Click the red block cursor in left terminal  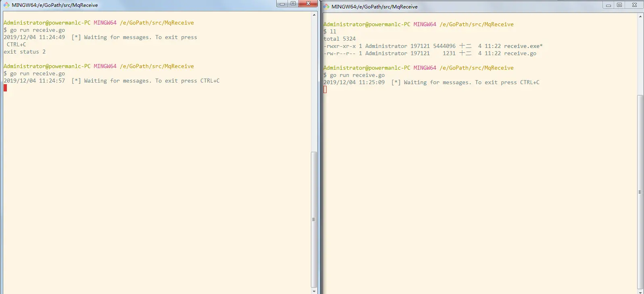coord(5,88)
